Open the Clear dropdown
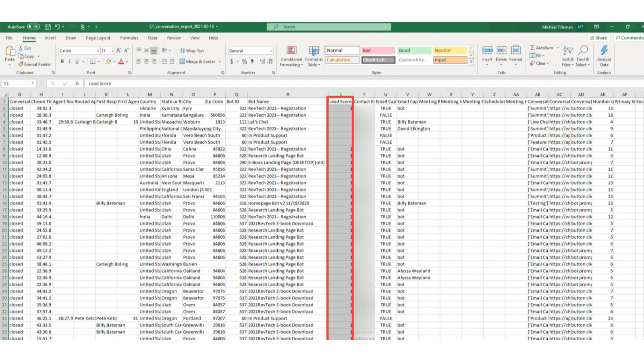Viewport: 644px width, 362px height. click(x=539, y=63)
